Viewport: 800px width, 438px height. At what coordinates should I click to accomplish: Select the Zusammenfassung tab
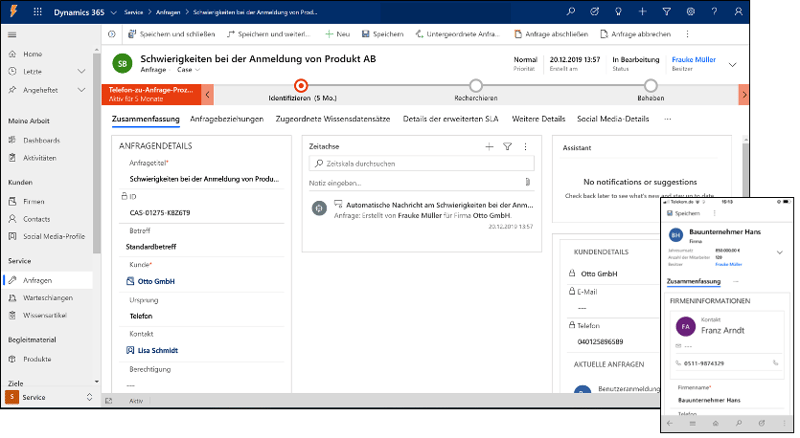point(146,119)
